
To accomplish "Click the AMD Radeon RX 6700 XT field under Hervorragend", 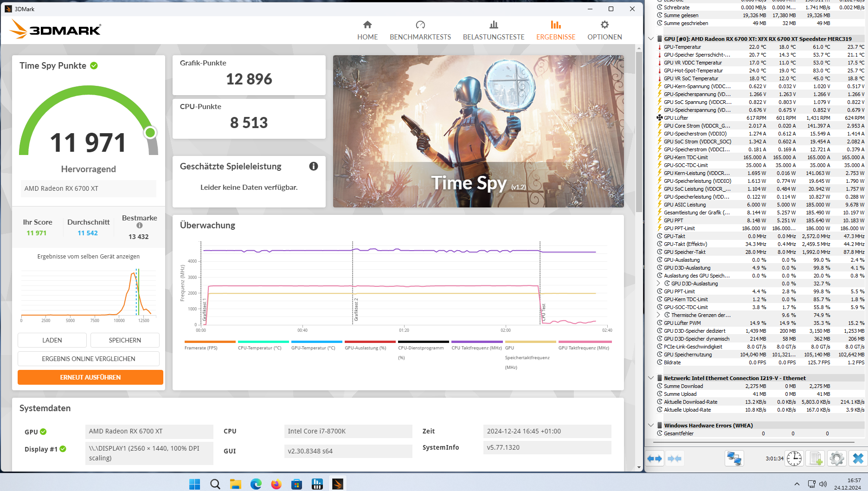I will (x=89, y=188).
